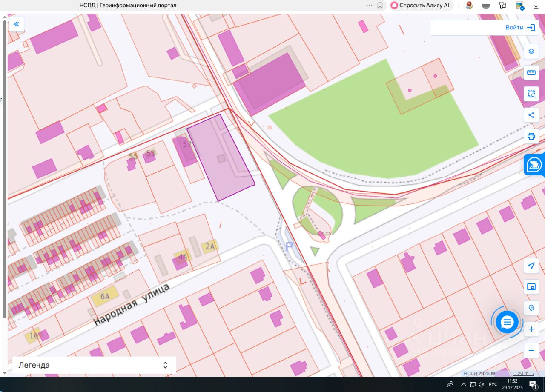Locate my current position on map
545x392 pixels.
(531, 266)
